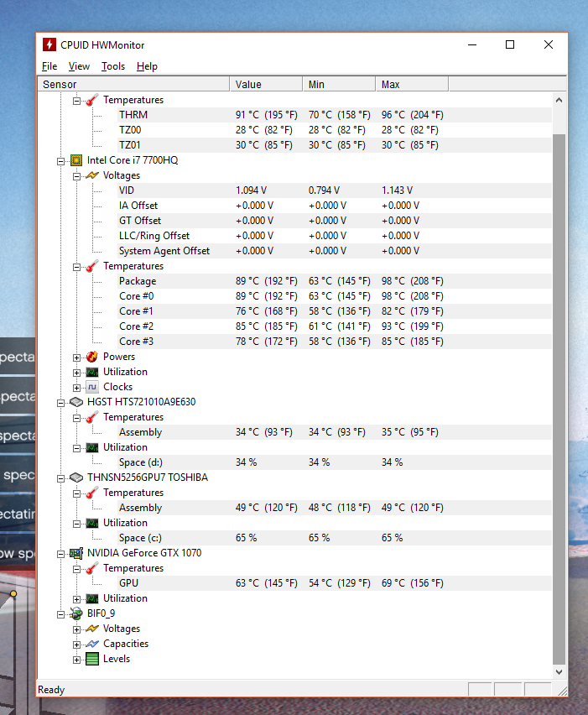Viewport: 588px width, 715px height.
Task: Collapse the THNSN5256GPU7 TOSHIBA node
Action: click(60, 478)
